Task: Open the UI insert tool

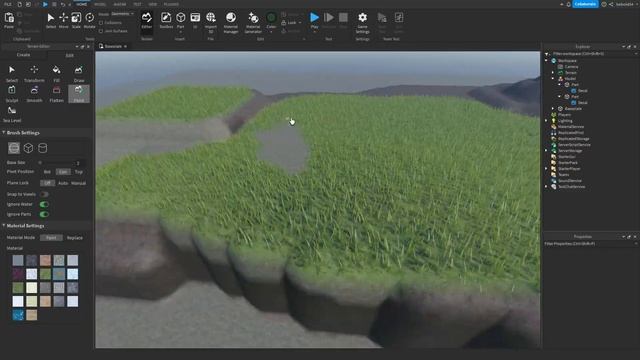Action: (x=195, y=20)
